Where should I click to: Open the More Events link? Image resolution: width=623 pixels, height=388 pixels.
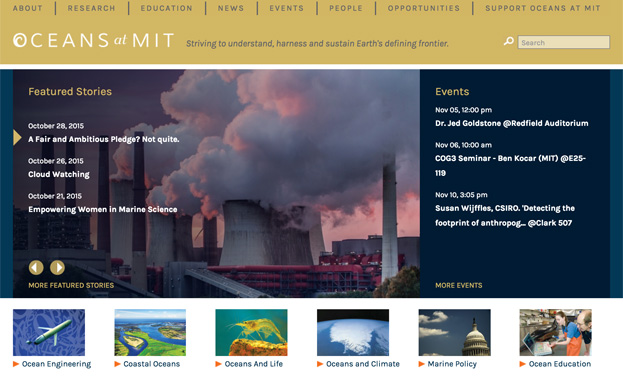pos(459,285)
